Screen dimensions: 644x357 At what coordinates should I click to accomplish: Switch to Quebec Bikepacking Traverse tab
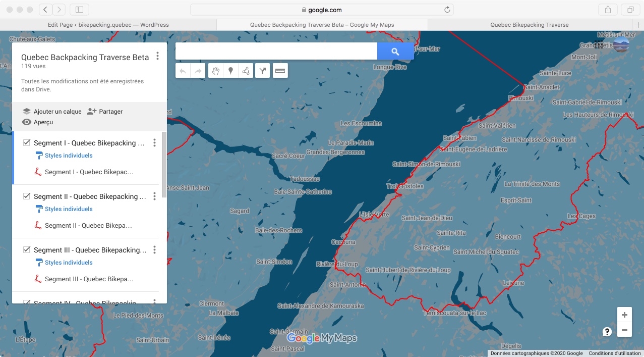tap(530, 25)
